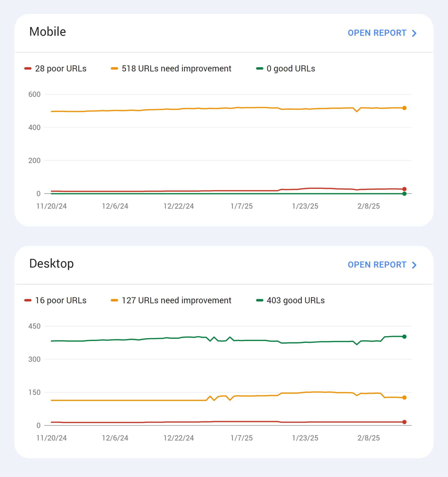Click the 11/20/24 date on Desktop chart axis
This screenshot has height=477, width=448.
51,438
